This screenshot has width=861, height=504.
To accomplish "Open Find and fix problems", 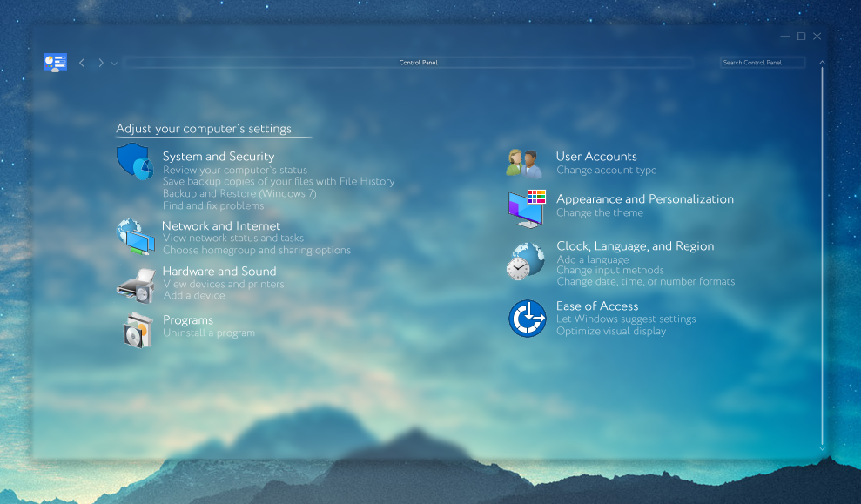I will [x=213, y=205].
